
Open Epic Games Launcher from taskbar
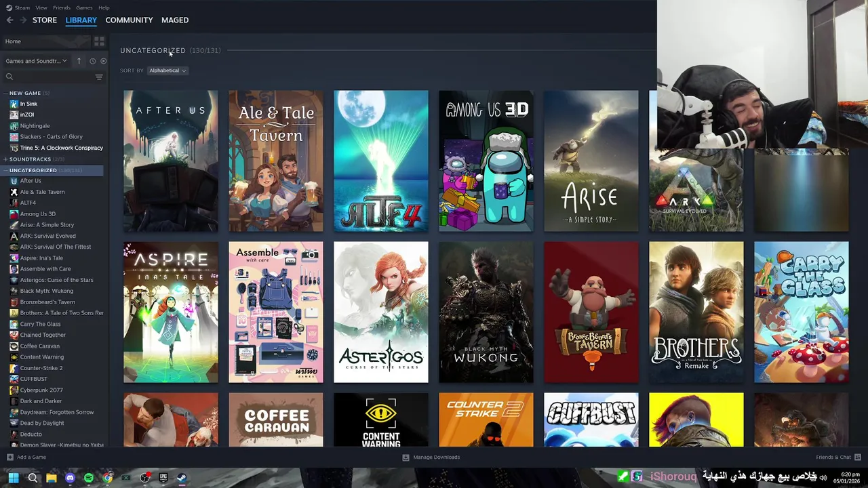(163, 478)
